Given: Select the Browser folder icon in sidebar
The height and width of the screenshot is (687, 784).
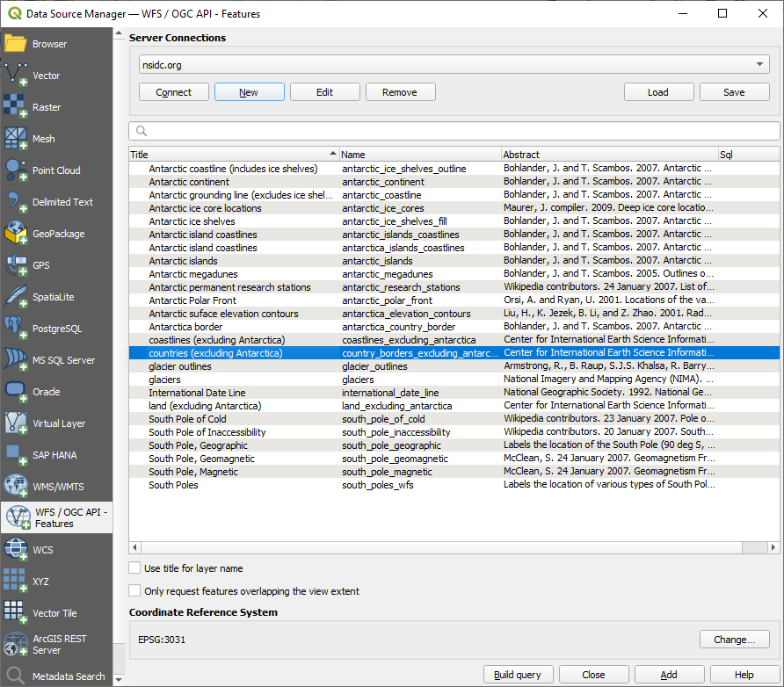Looking at the screenshot, I should 16,44.
